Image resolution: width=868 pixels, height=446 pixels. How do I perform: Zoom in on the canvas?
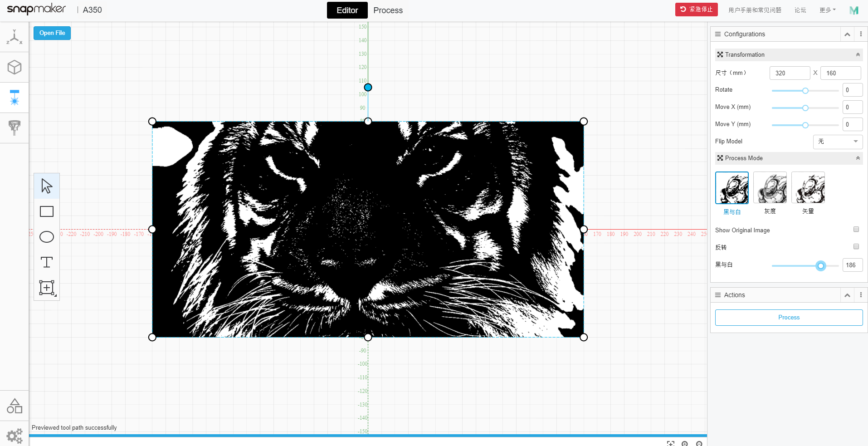pos(685,443)
